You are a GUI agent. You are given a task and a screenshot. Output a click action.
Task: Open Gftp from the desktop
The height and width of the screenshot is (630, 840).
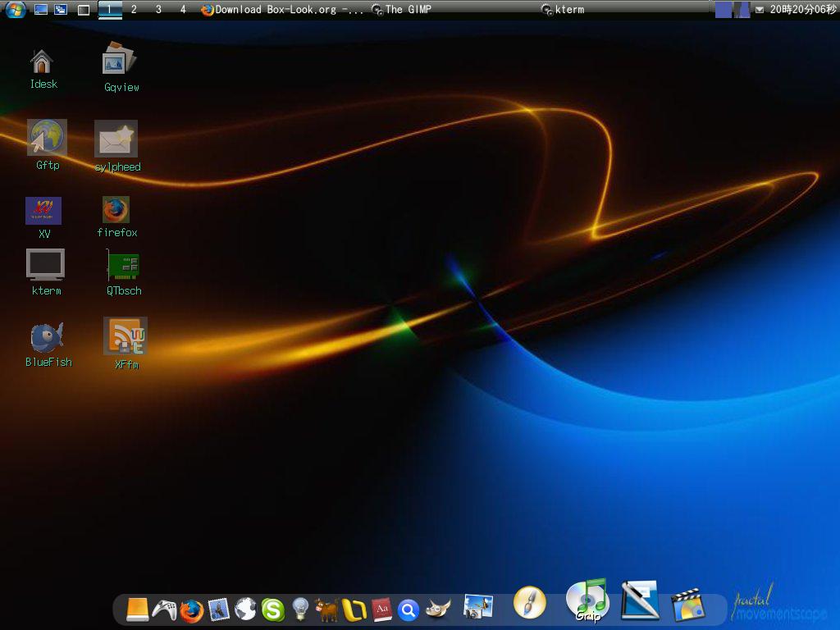click(x=47, y=139)
